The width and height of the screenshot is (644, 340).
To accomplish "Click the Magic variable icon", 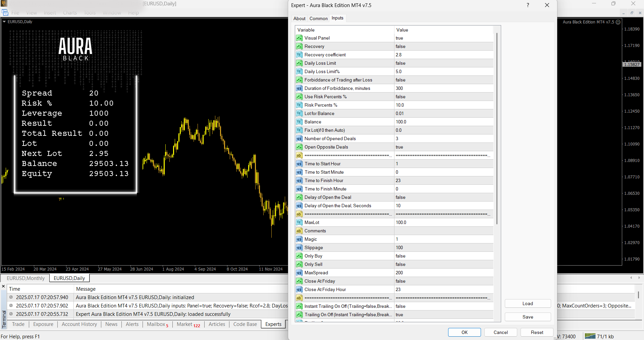I will (299, 239).
